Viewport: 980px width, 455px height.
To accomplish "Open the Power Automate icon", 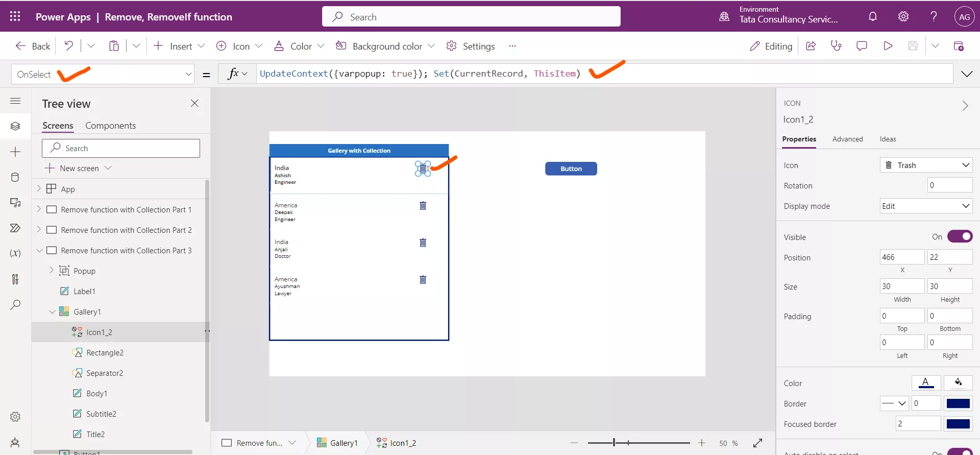I will click(15, 228).
